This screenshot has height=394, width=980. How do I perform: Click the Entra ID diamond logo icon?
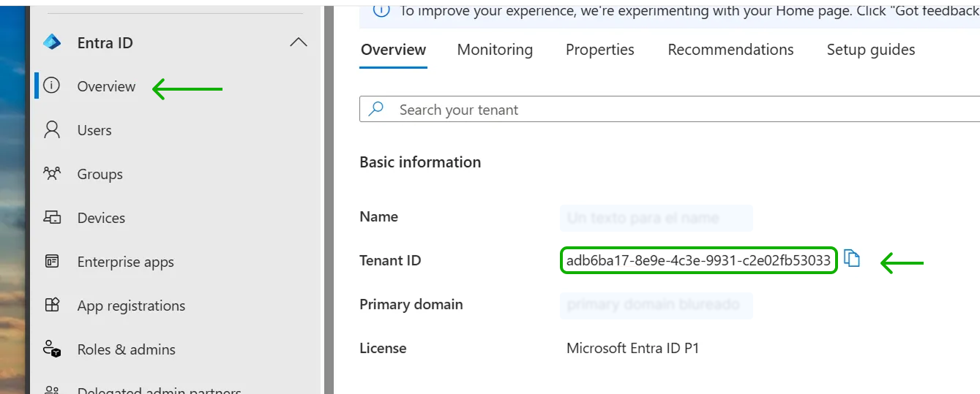(52, 42)
